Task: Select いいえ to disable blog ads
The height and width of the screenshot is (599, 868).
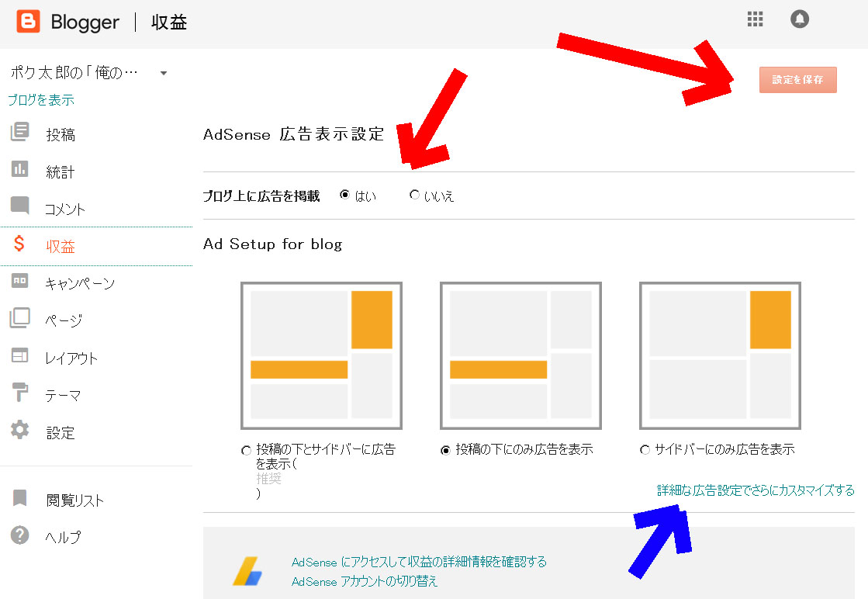Action: (x=414, y=195)
